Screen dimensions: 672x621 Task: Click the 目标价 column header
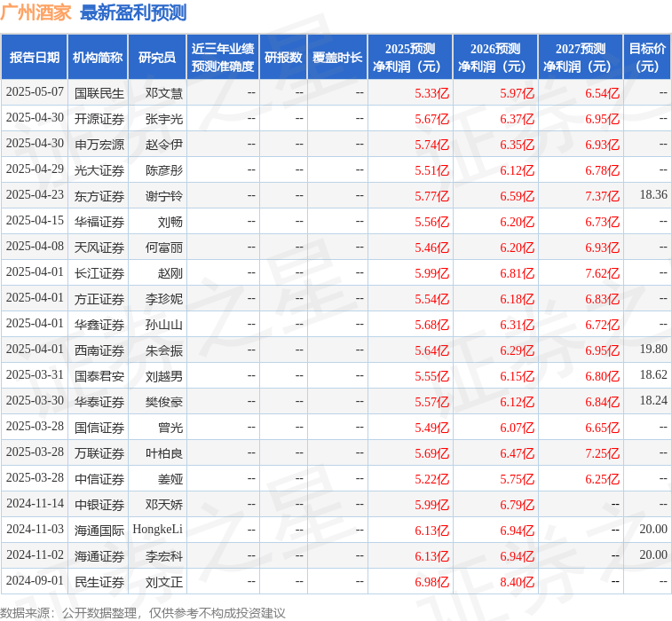[x=647, y=57]
